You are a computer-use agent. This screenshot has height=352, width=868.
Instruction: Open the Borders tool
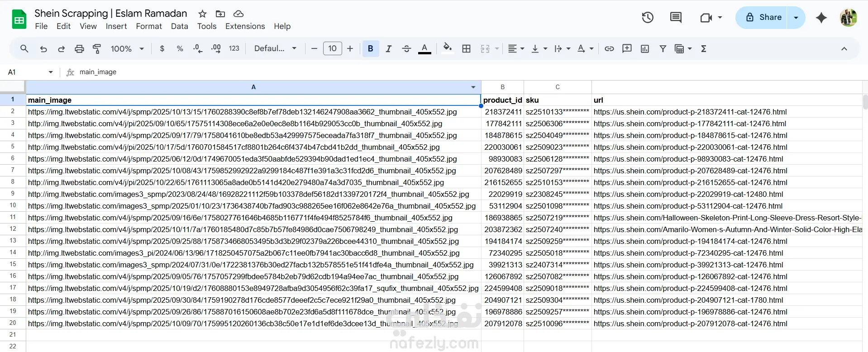[x=466, y=49]
